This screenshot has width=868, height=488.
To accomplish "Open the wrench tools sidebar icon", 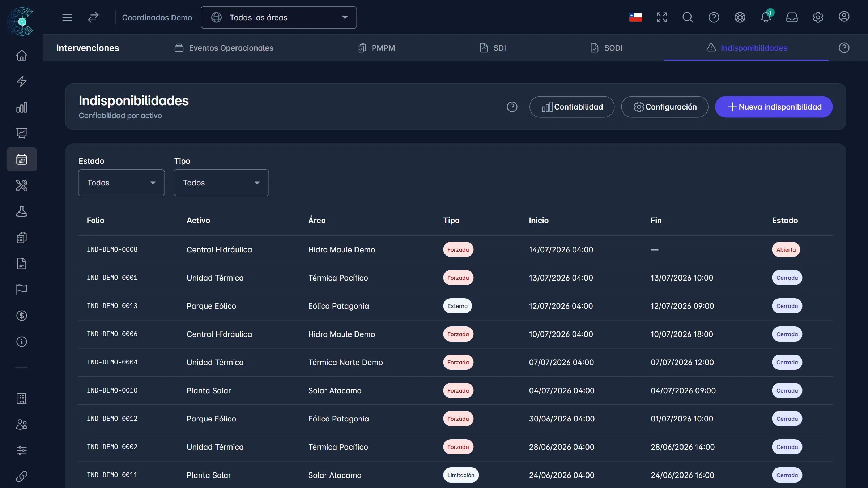I will pyautogui.click(x=22, y=185).
